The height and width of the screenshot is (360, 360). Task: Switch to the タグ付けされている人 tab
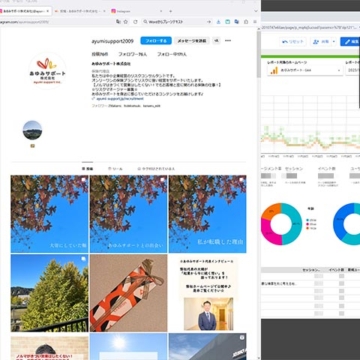click(156, 169)
